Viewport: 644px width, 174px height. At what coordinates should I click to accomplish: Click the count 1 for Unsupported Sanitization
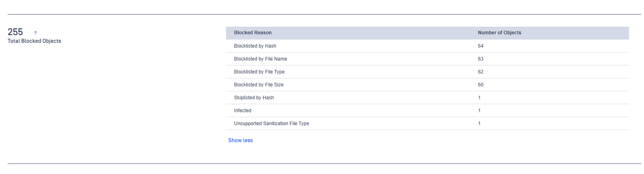[479, 124]
